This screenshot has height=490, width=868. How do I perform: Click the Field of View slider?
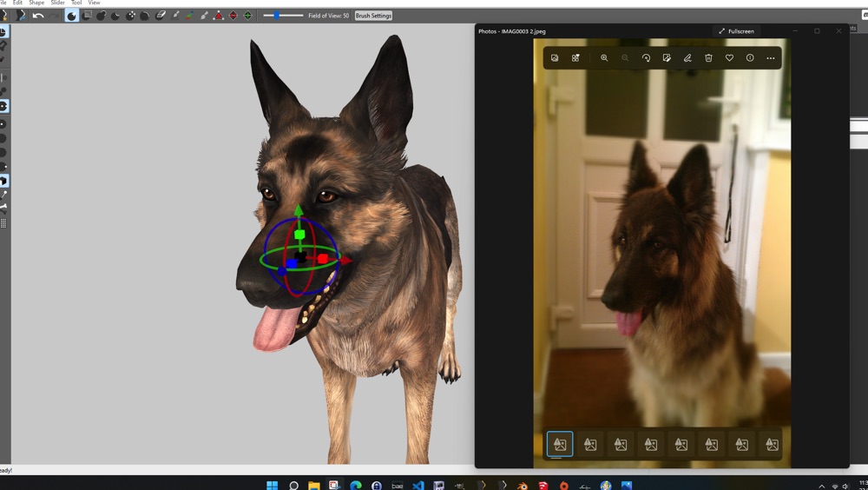[x=283, y=16]
